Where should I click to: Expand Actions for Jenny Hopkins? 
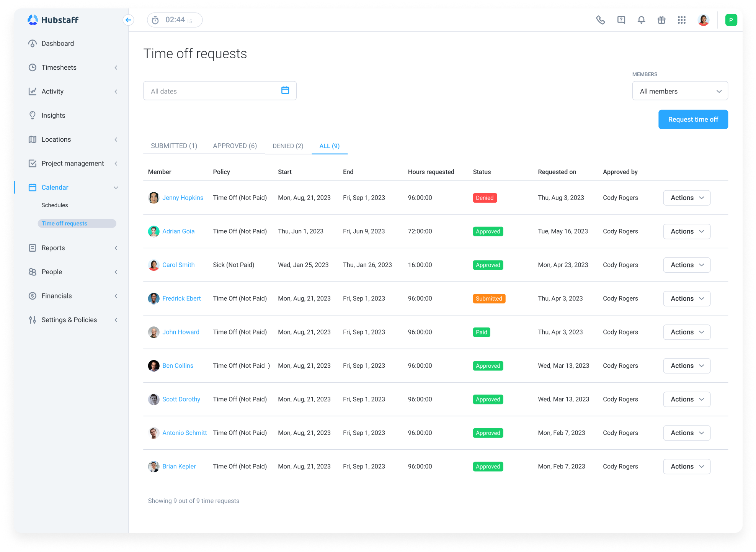[686, 198]
